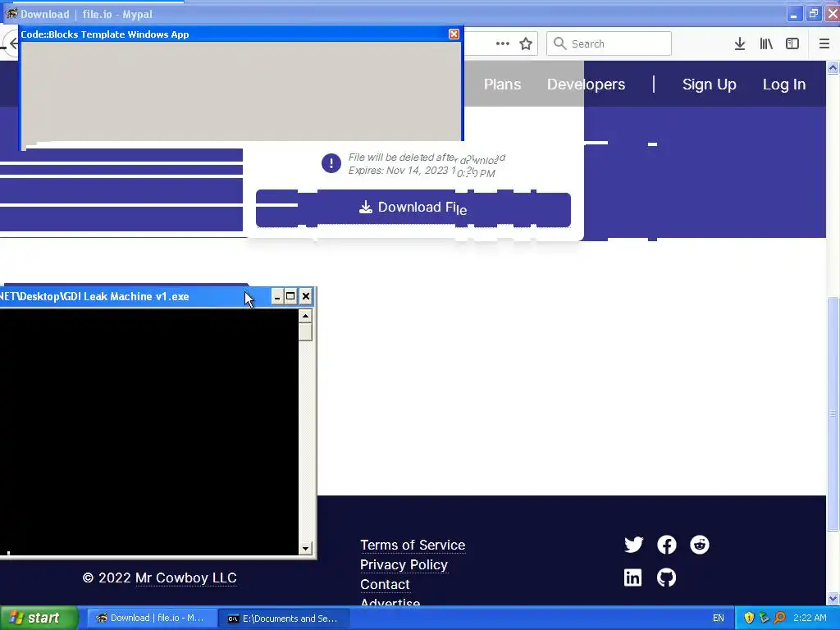The height and width of the screenshot is (630, 840).
Task: Click console scrollbar down arrow
Action: [305, 548]
